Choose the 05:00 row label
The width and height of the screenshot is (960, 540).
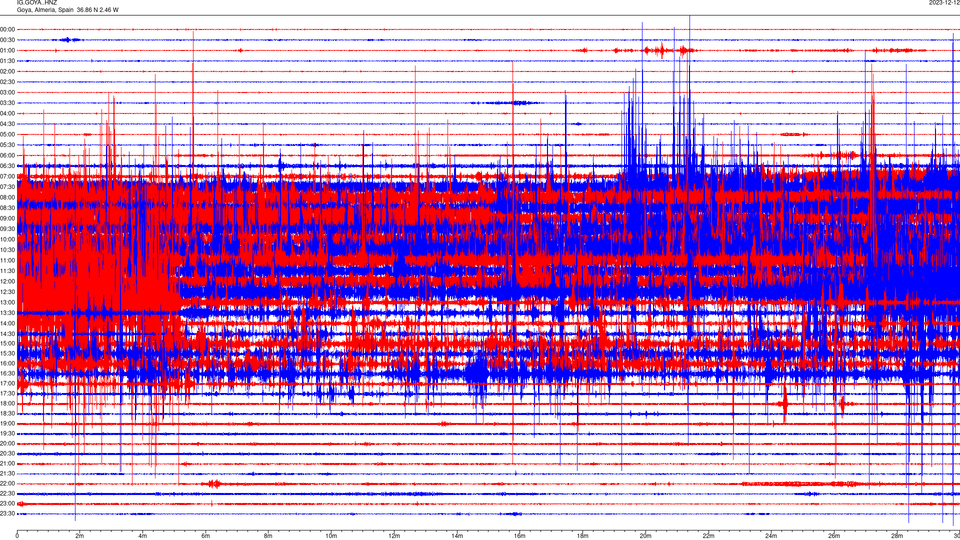[x=7, y=134]
